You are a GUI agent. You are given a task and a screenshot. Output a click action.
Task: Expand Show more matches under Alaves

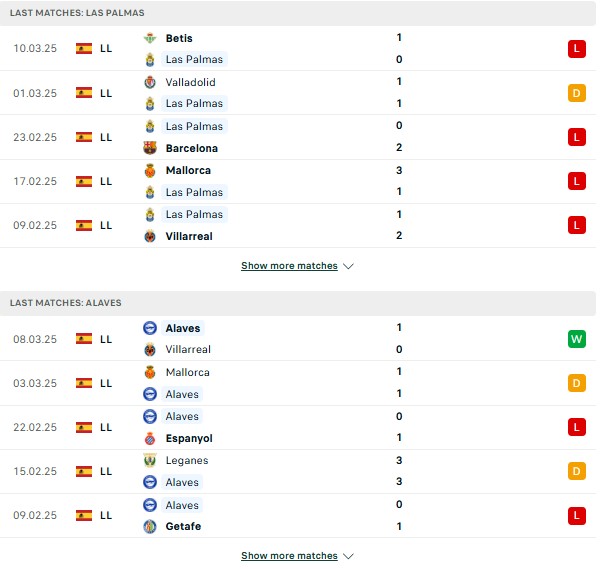(289, 556)
